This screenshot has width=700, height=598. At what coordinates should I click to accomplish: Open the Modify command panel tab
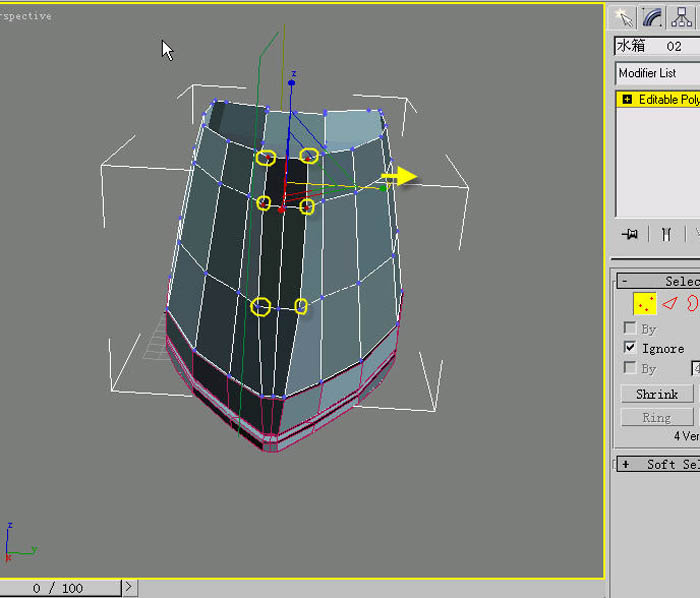point(652,18)
